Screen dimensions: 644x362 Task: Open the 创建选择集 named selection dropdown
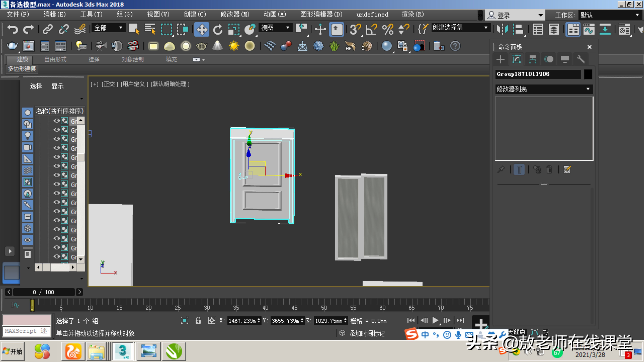tap(486, 28)
